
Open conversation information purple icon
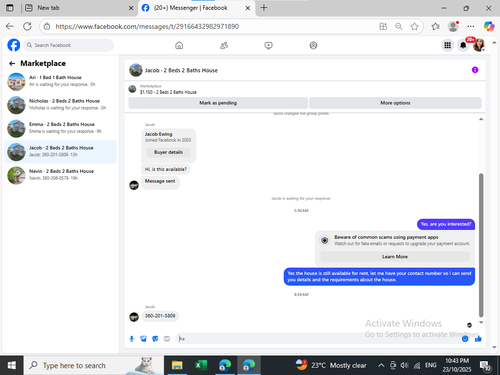pos(475,70)
